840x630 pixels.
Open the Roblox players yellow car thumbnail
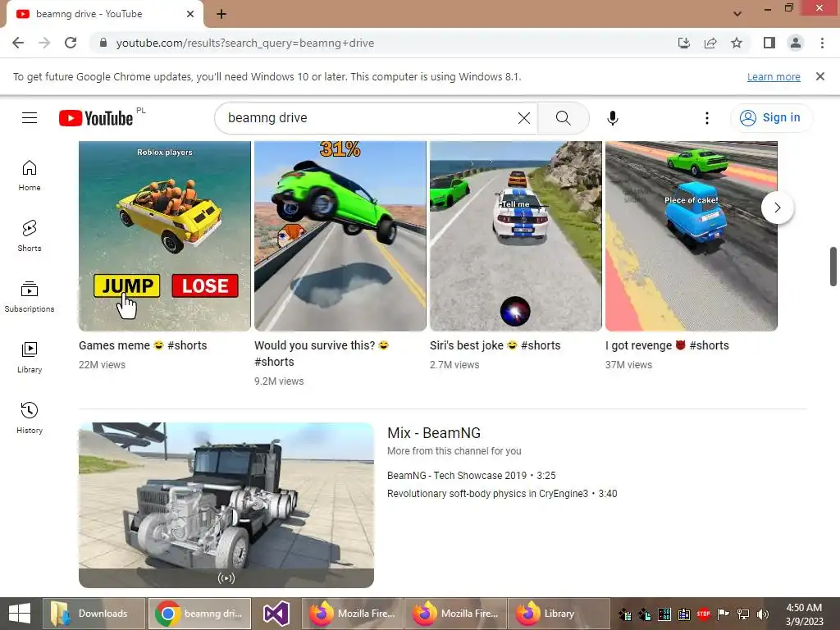coord(164,235)
